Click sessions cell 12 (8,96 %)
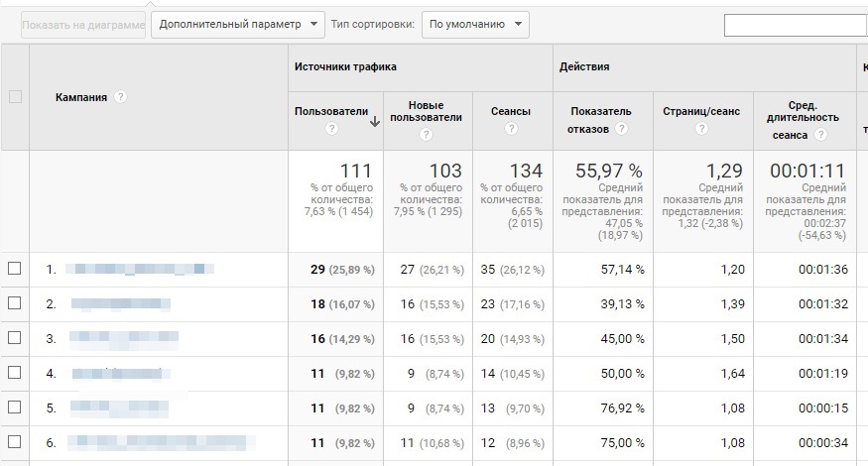This screenshot has height=466, width=868. 513,443
